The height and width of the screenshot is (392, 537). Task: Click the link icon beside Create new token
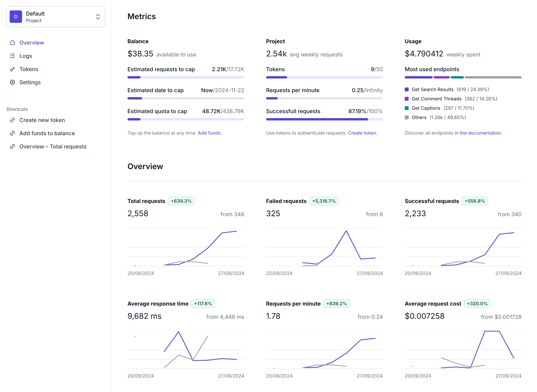tap(12, 120)
